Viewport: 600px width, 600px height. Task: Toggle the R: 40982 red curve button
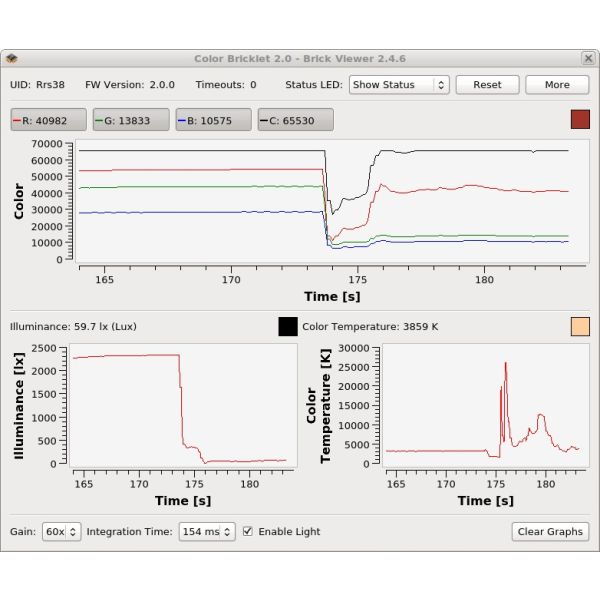coord(49,120)
